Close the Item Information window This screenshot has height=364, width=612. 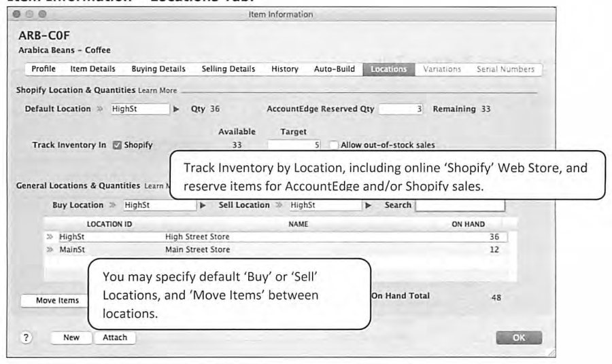point(16,14)
